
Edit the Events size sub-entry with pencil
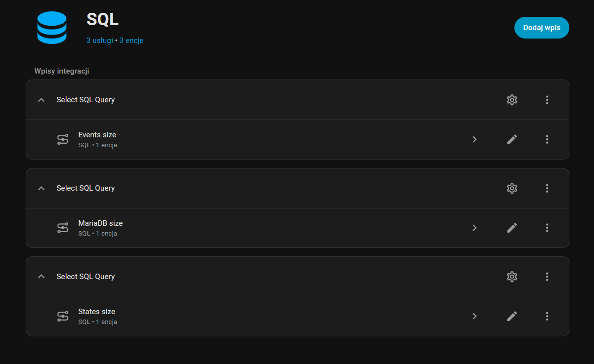click(512, 139)
